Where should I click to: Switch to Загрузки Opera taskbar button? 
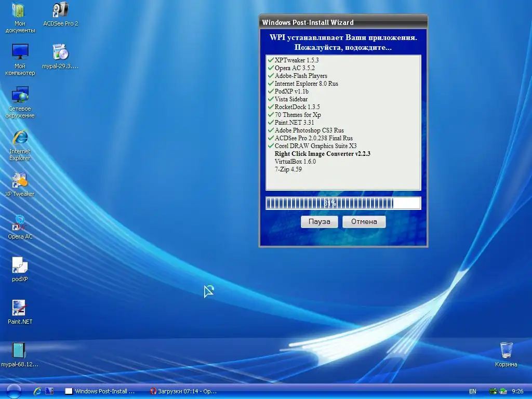pos(183,391)
